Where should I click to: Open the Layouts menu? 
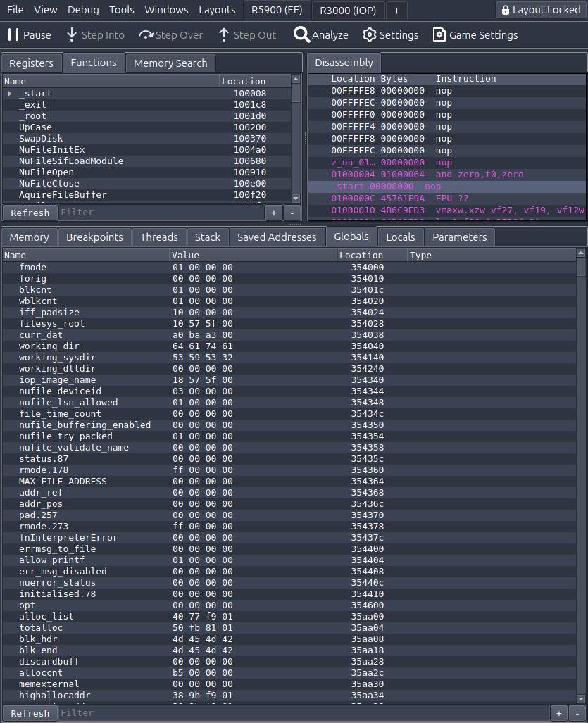pos(217,10)
